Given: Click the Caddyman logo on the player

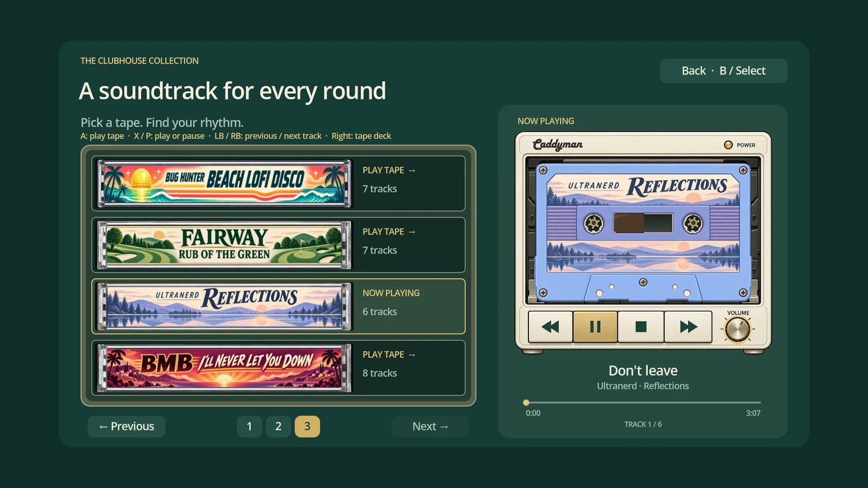Looking at the screenshot, I should pyautogui.click(x=558, y=144).
